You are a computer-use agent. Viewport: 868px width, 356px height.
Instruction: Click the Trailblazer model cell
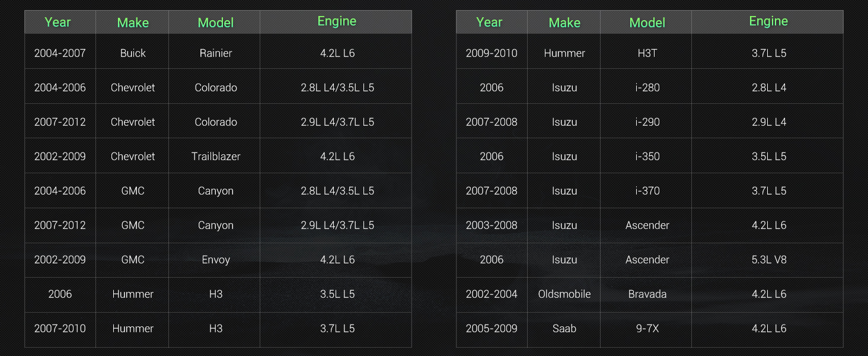(215, 156)
